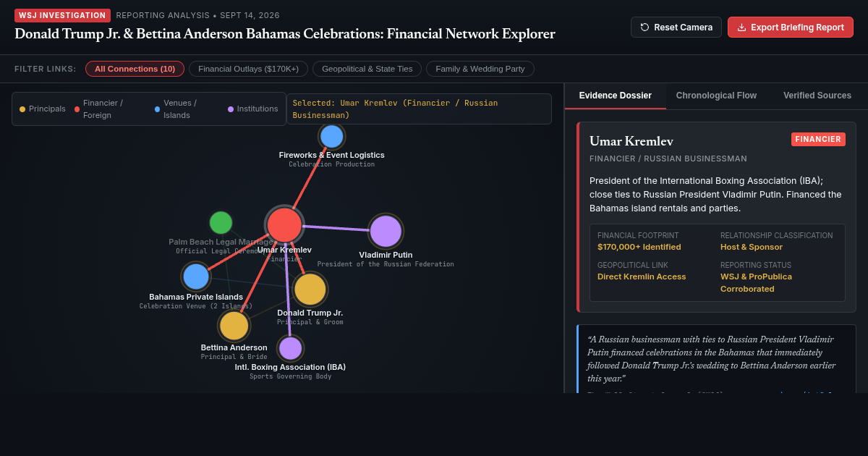Select the Fireworks & Event Logistics node
The image size is (868, 456).
coord(331,136)
